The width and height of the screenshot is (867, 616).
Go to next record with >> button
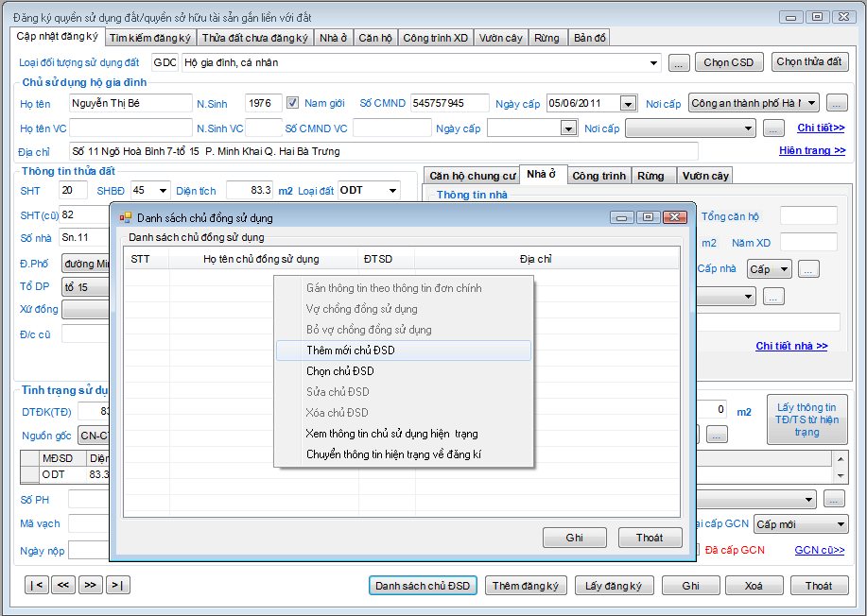coord(91,585)
